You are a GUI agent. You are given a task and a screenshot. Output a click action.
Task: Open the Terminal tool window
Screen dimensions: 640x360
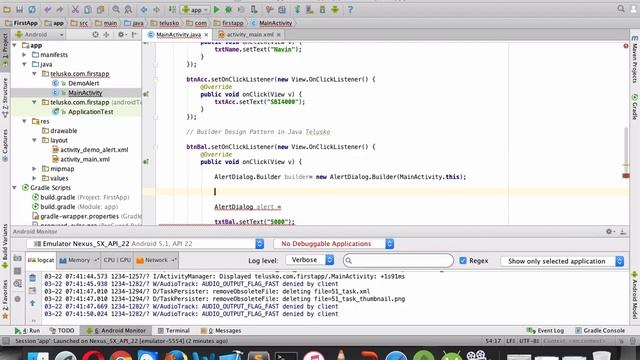pos(173,331)
